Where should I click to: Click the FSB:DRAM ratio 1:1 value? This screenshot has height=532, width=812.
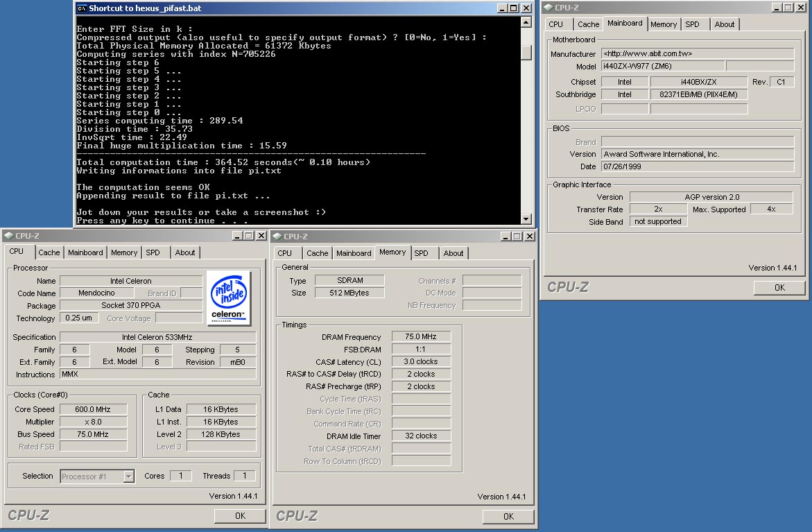tap(421, 349)
